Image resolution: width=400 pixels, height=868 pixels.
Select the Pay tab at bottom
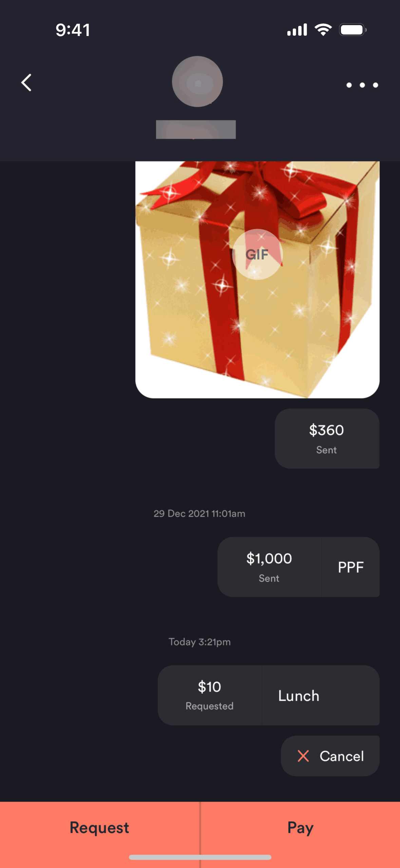point(301,828)
